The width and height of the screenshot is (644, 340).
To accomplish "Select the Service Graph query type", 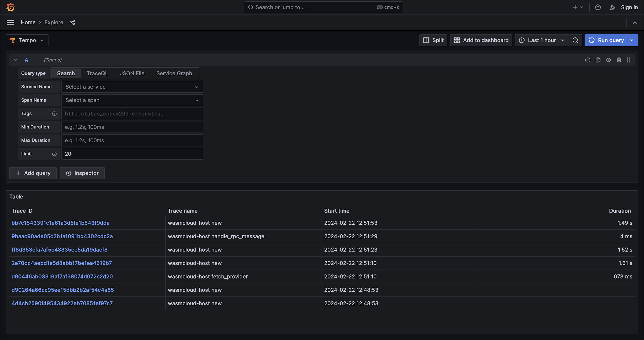I will pos(174,73).
